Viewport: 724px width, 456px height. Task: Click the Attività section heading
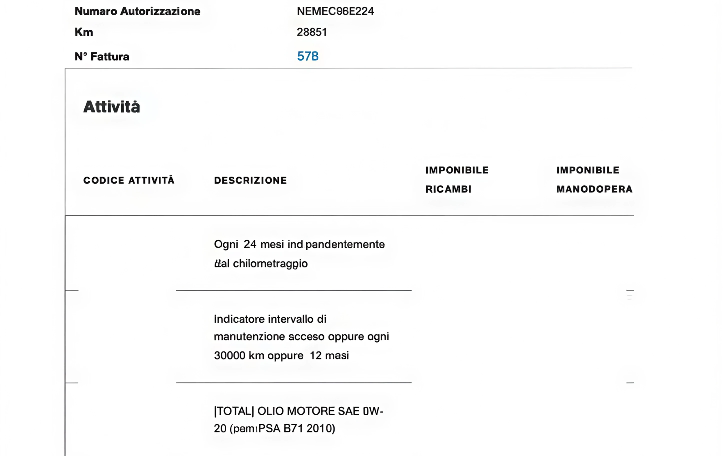coord(112,107)
